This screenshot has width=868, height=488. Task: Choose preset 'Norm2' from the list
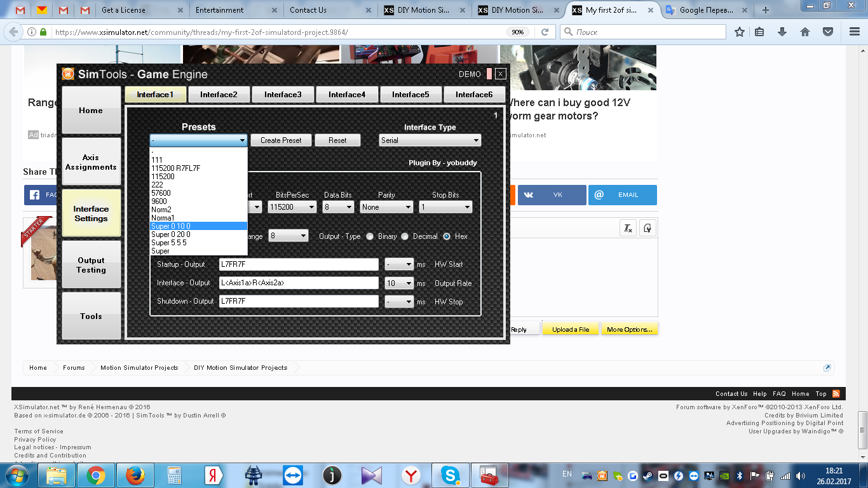[198, 210]
